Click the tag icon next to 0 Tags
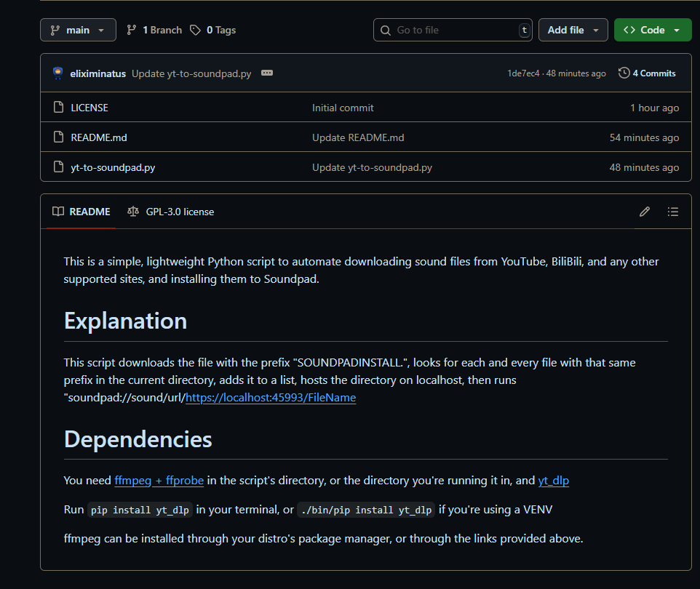The width and height of the screenshot is (700, 589). click(x=195, y=30)
